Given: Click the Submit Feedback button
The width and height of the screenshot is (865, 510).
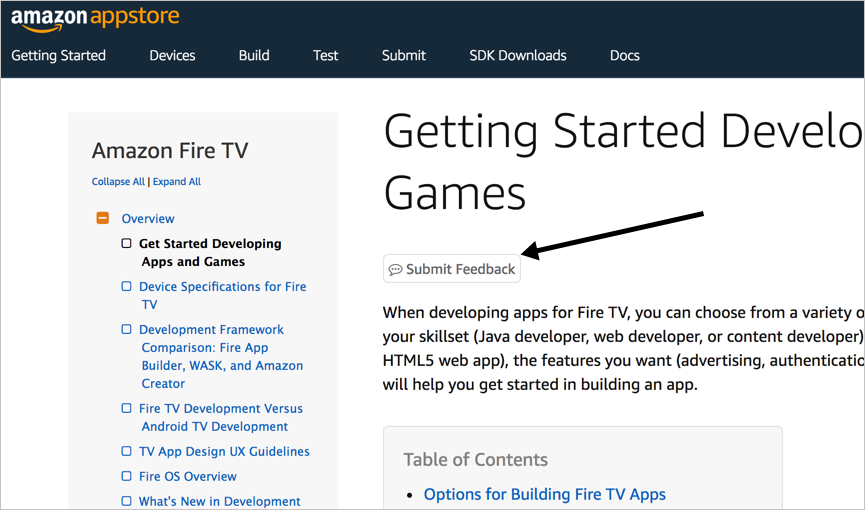Looking at the screenshot, I should (452, 269).
